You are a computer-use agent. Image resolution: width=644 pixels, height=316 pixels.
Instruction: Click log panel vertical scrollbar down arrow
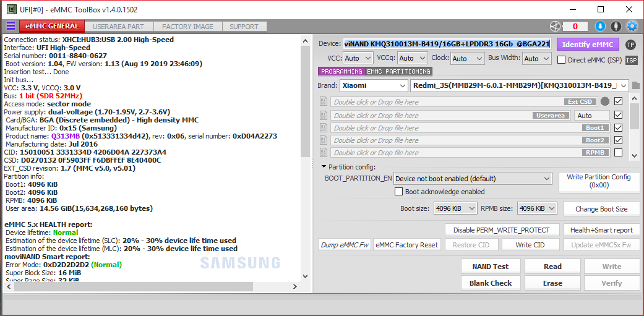tap(305, 276)
